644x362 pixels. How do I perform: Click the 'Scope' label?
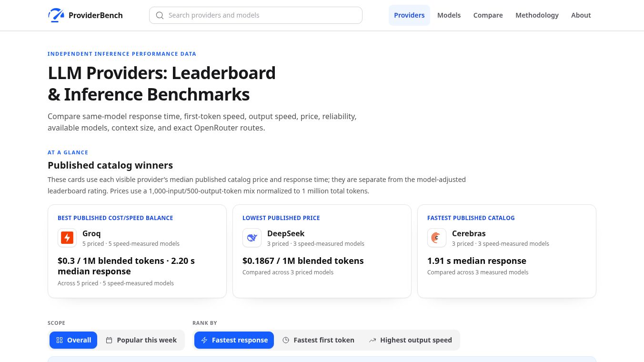[56, 323]
